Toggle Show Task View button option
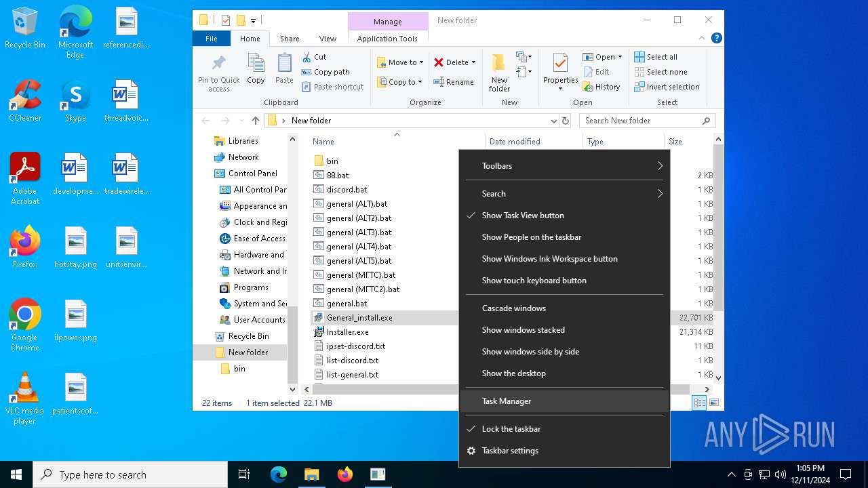868x488 pixels. [564, 216]
